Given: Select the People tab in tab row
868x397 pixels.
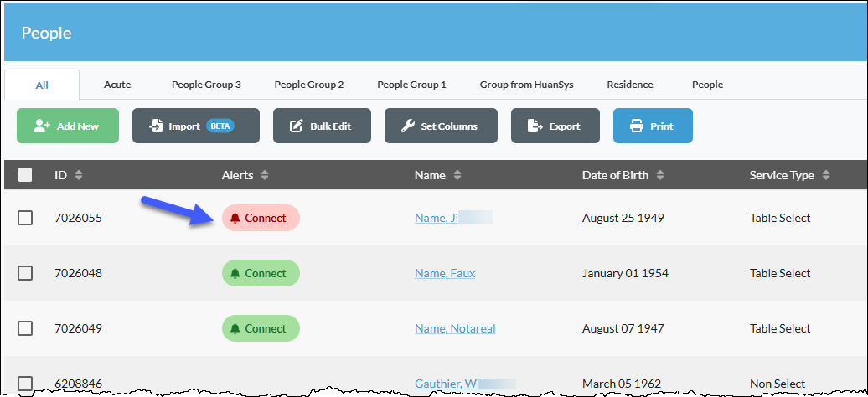Looking at the screenshot, I should (707, 85).
